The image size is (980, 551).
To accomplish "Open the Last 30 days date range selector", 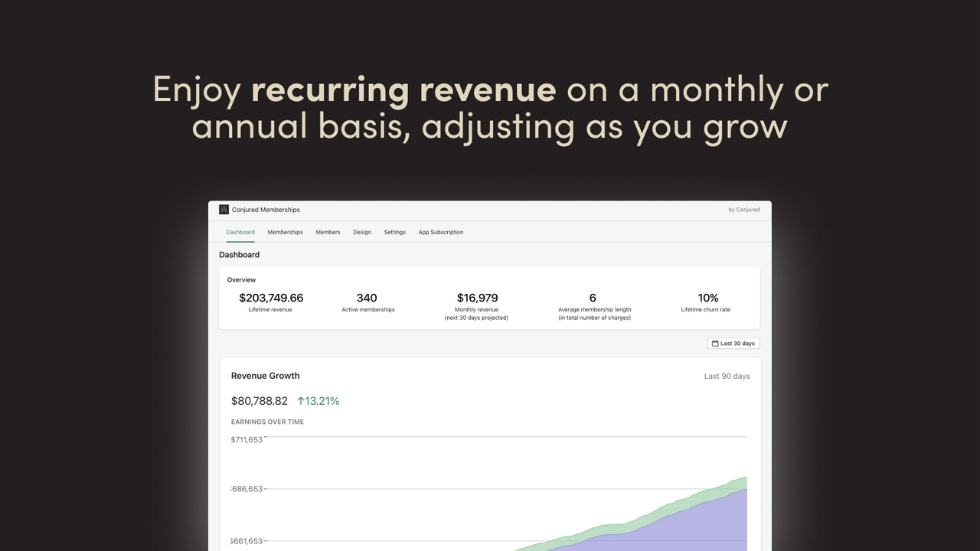I will [x=733, y=343].
